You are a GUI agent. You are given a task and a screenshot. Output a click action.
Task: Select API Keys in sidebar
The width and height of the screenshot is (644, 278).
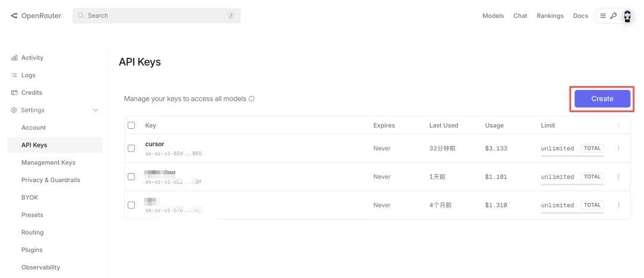(x=55, y=145)
